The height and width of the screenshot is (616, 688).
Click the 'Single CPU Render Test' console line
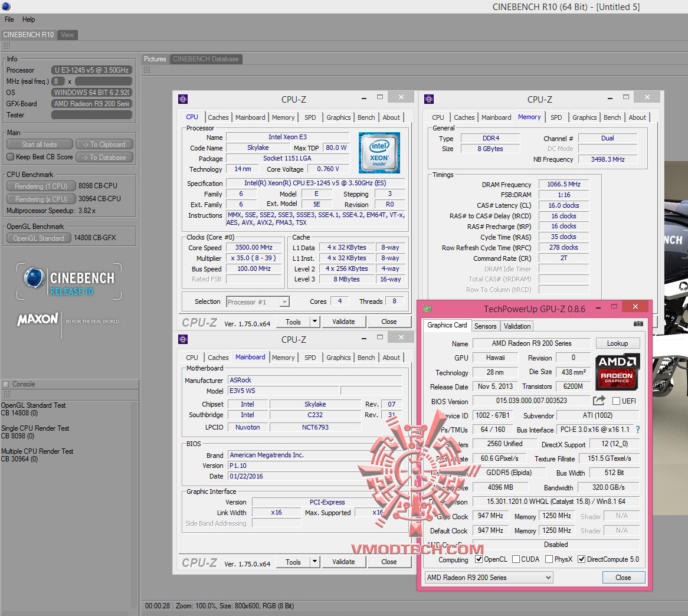pos(35,428)
